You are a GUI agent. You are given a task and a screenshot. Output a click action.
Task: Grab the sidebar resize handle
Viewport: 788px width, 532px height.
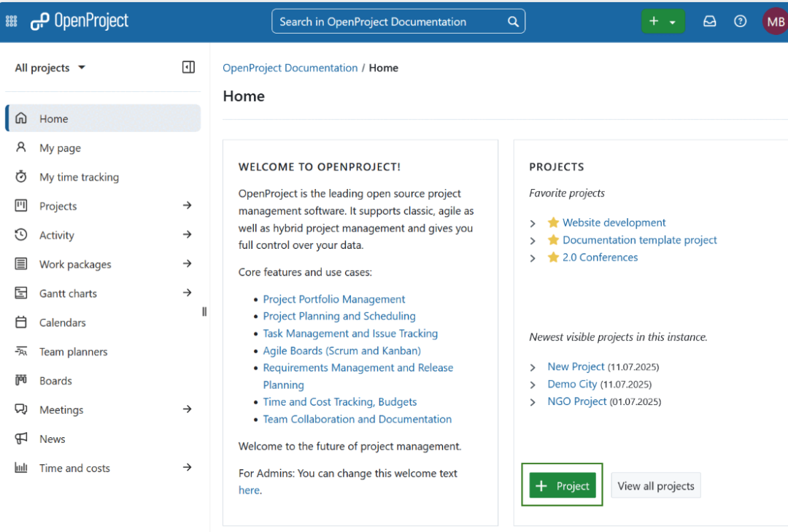pyautogui.click(x=204, y=312)
